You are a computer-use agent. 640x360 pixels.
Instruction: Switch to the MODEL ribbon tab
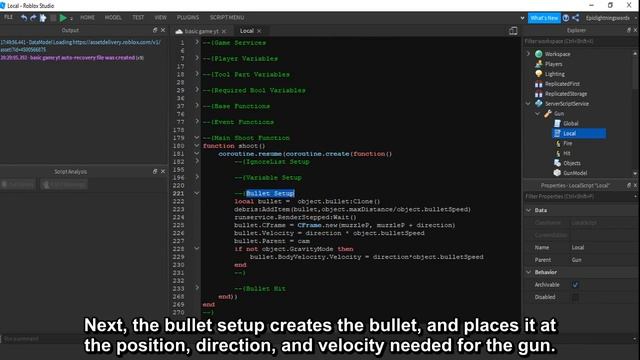113,18
